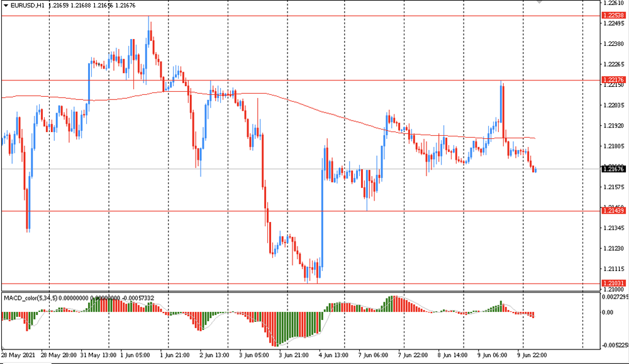Image resolution: width=629 pixels, height=364 pixels.
Task: Click the 28 May 20:00 time label
Action: (x=59, y=355)
